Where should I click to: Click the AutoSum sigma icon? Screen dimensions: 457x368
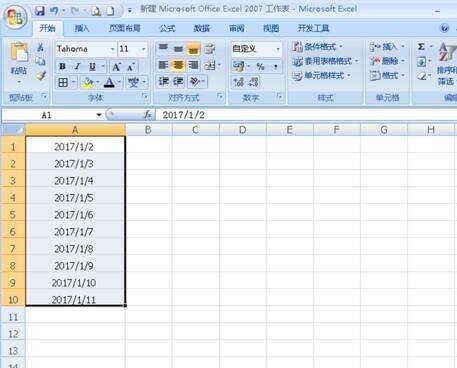(421, 47)
